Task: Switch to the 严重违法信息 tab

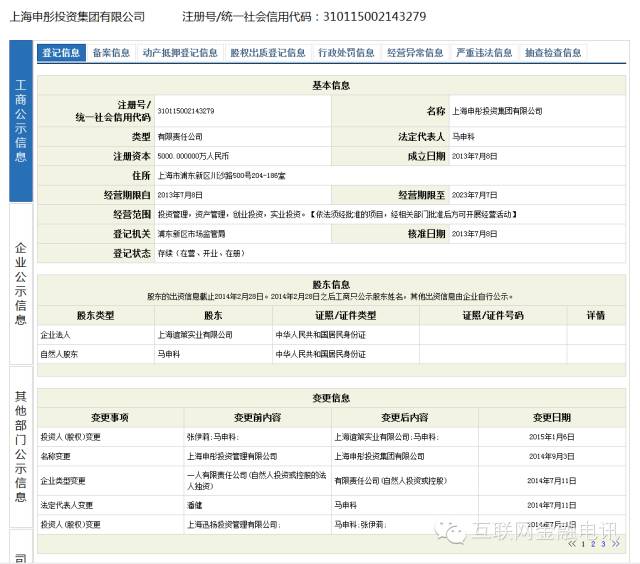Action: click(484, 53)
